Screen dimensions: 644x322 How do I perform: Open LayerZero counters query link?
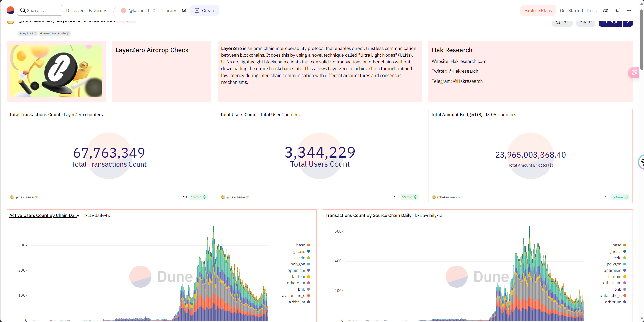pyautogui.click(x=83, y=115)
